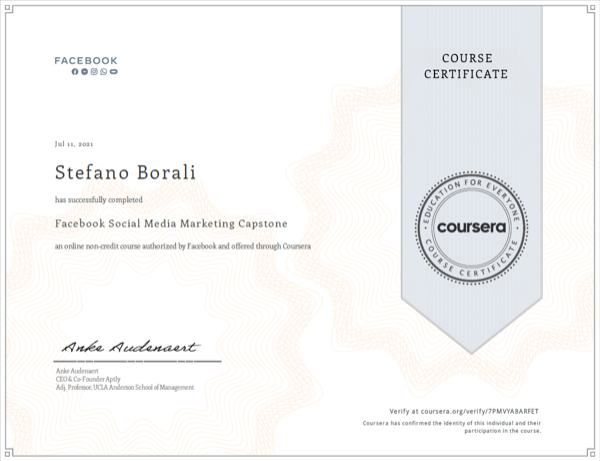This screenshot has height=461, width=600.
Task: Click the date text 'Jul 11, 2021'
Action: pyautogui.click(x=74, y=144)
